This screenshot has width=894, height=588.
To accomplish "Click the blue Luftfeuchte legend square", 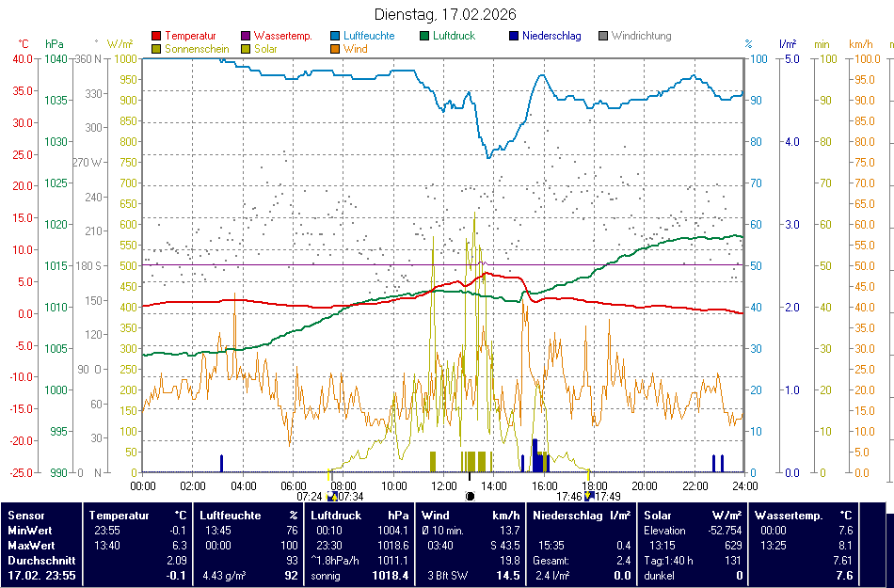I will point(336,37).
